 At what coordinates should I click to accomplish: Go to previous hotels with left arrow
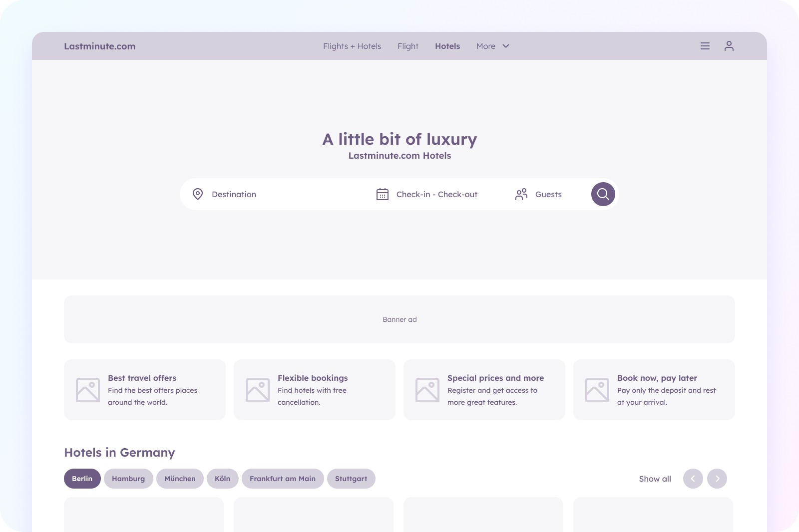pos(693,479)
